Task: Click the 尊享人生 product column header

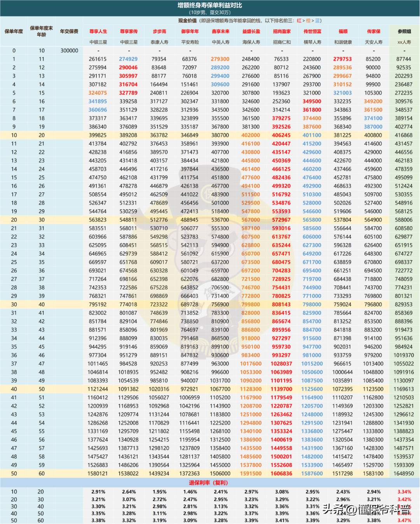Action: pos(98,32)
